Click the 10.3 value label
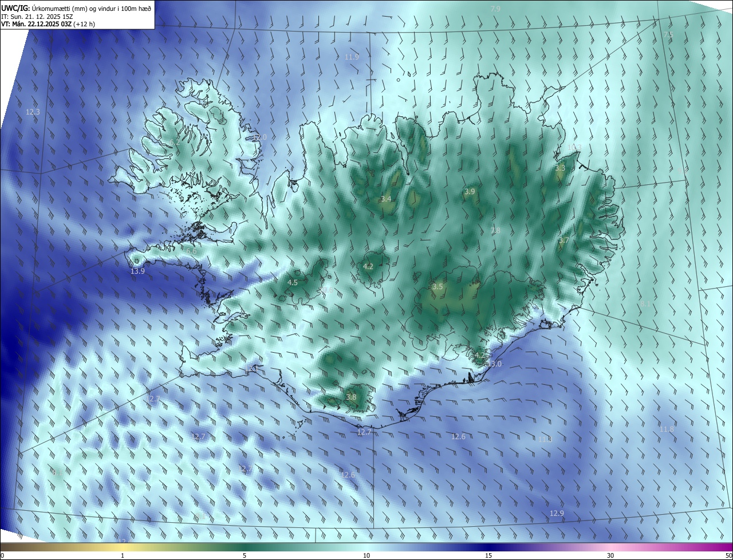This screenshot has width=733, height=560. click(x=574, y=147)
